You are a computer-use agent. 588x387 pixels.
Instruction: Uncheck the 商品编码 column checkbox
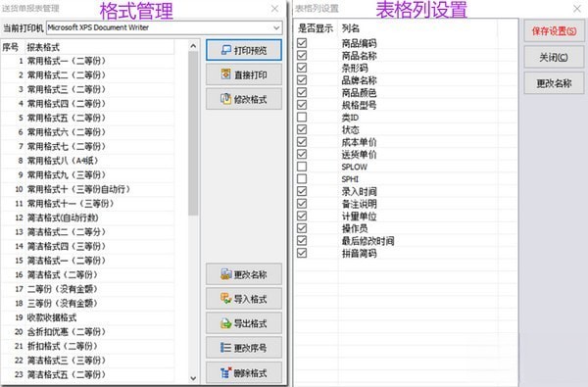coord(302,43)
